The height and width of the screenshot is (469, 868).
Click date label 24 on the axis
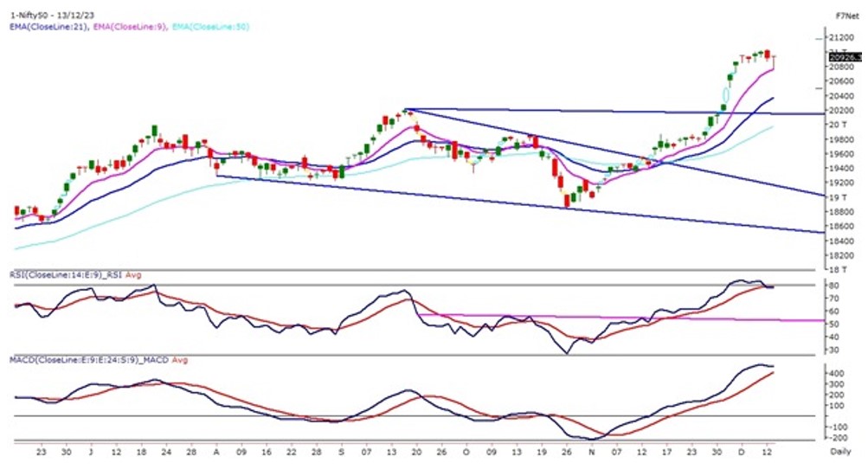click(x=166, y=452)
